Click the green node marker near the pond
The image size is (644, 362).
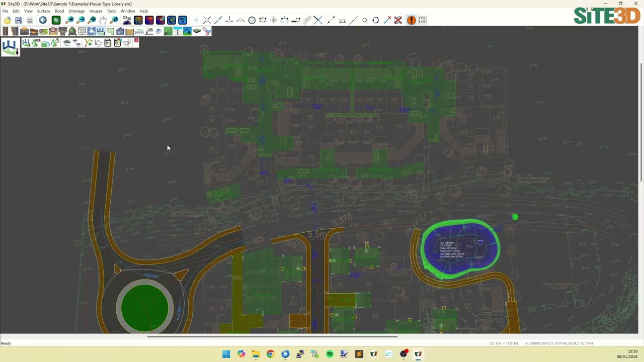[x=515, y=217]
